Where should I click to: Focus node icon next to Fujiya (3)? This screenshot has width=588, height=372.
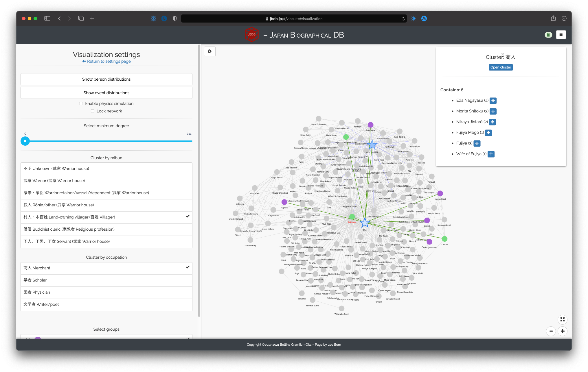[x=477, y=143]
